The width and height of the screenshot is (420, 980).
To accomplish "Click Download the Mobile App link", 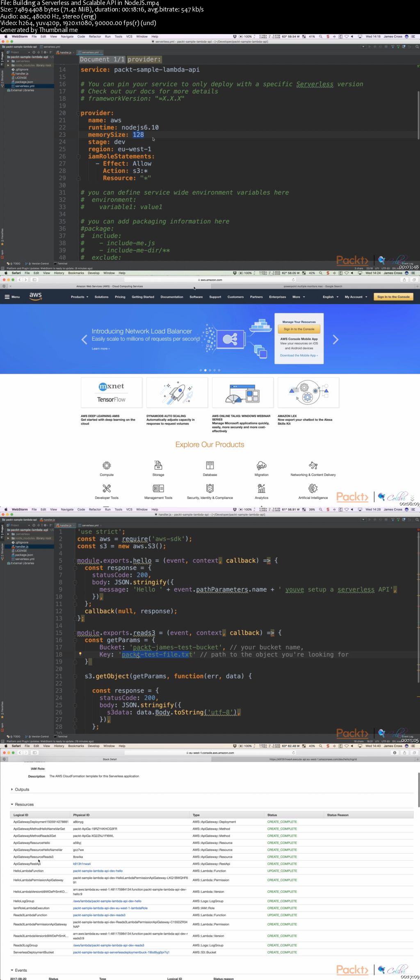I will [x=299, y=356].
